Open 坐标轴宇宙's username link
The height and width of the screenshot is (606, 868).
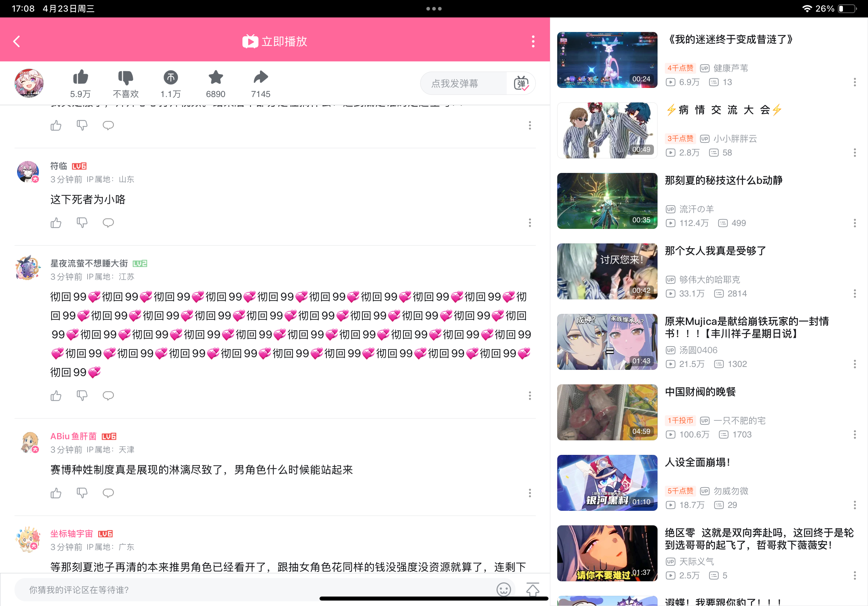click(72, 534)
